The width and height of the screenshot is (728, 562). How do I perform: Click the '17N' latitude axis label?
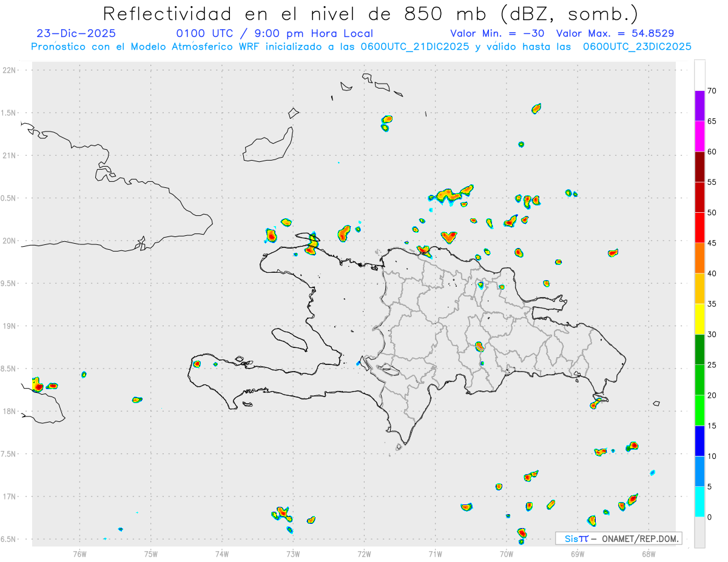point(9,497)
